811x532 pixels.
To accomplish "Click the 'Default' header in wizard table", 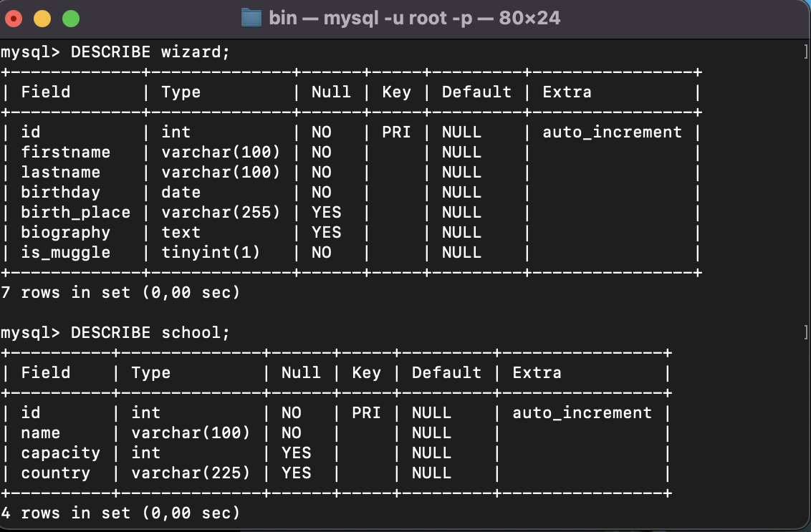I will pos(476,92).
